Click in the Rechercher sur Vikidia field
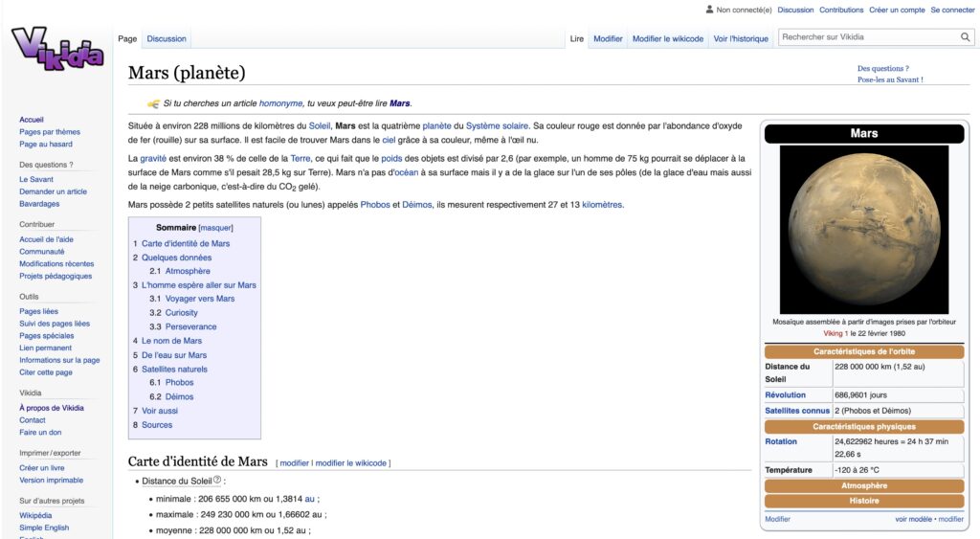The image size is (980, 539). [x=866, y=37]
